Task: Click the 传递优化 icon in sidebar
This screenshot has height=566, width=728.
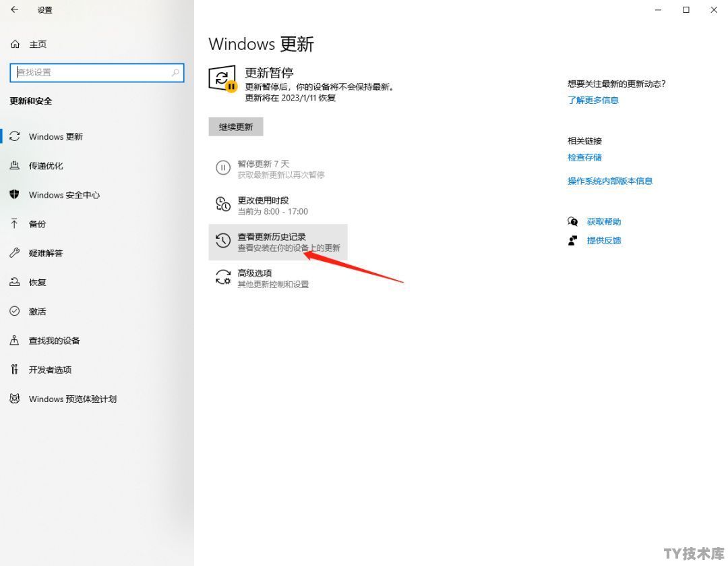Action: point(15,165)
